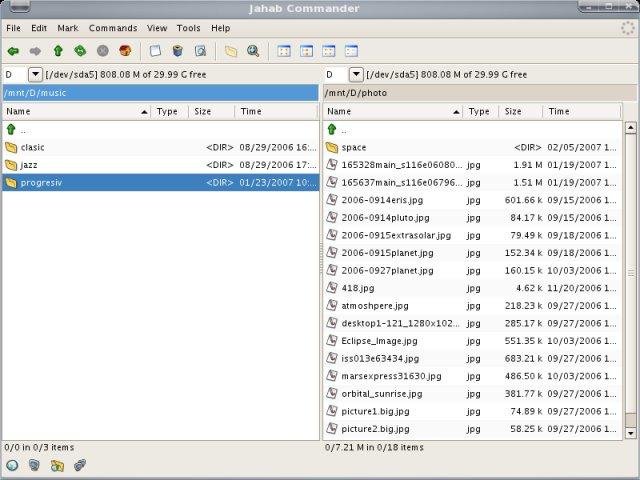Click the green back arrow toolbar icon

click(13, 50)
